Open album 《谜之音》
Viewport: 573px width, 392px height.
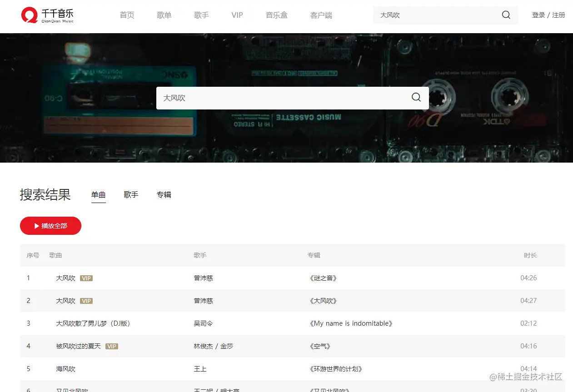(x=323, y=278)
